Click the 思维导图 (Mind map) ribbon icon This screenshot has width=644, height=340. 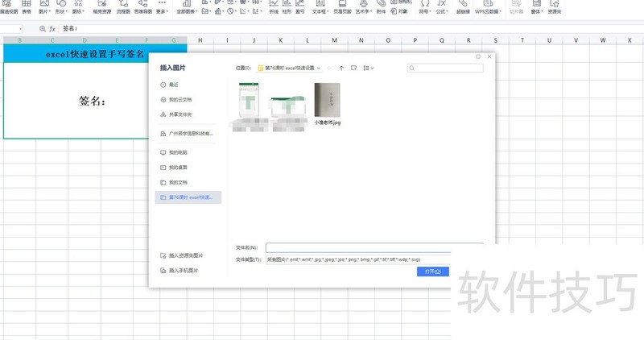[x=143, y=6]
